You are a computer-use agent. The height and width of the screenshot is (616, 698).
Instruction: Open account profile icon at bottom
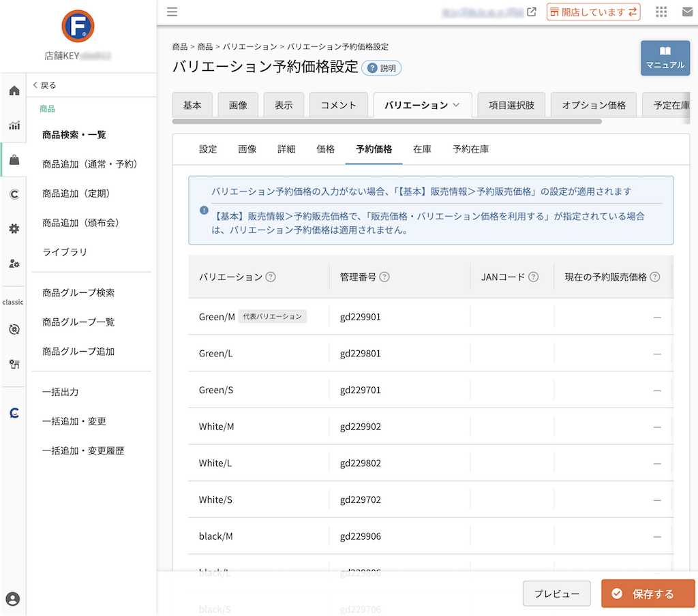[x=13, y=599]
